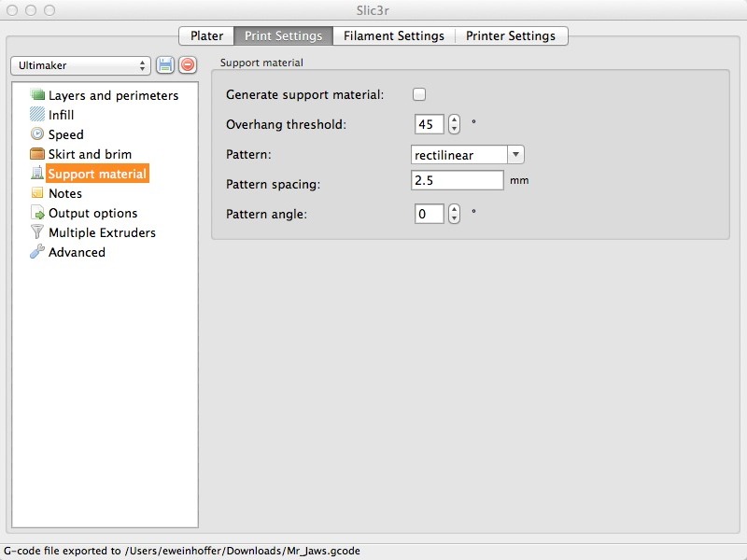Viewport: 747px width, 560px height.
Task: Select Advanced settings entry
Action: 77,252
